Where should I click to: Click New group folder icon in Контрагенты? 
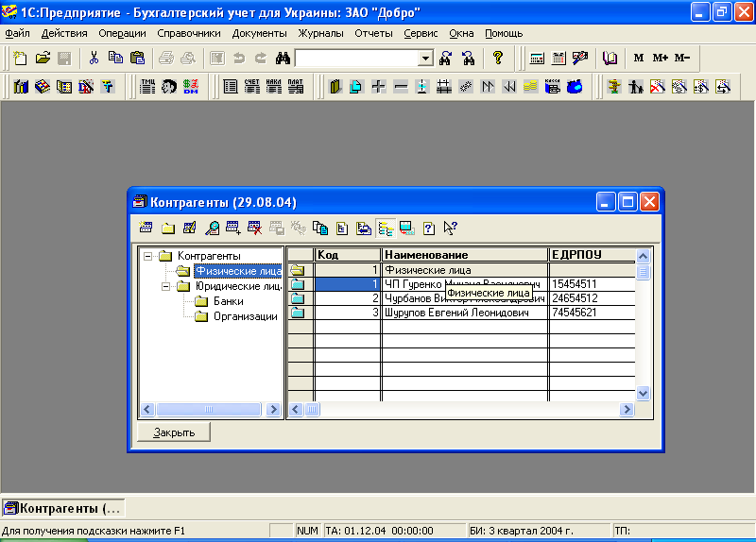tap(168, 228)
